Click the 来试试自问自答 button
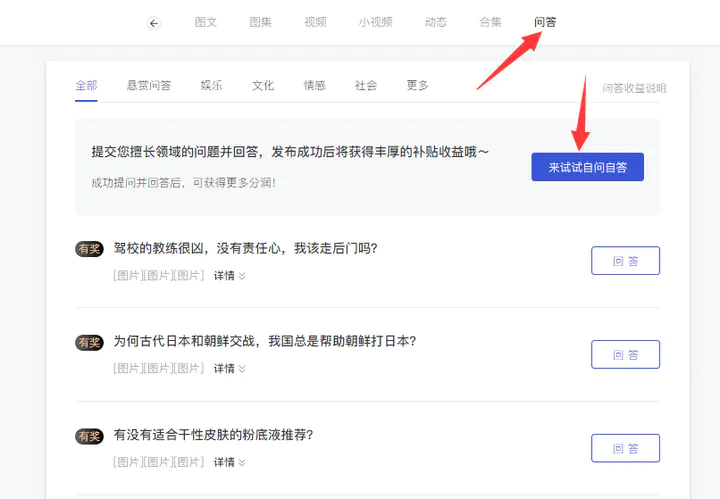 pyautogui.click(x=587, y=167)
